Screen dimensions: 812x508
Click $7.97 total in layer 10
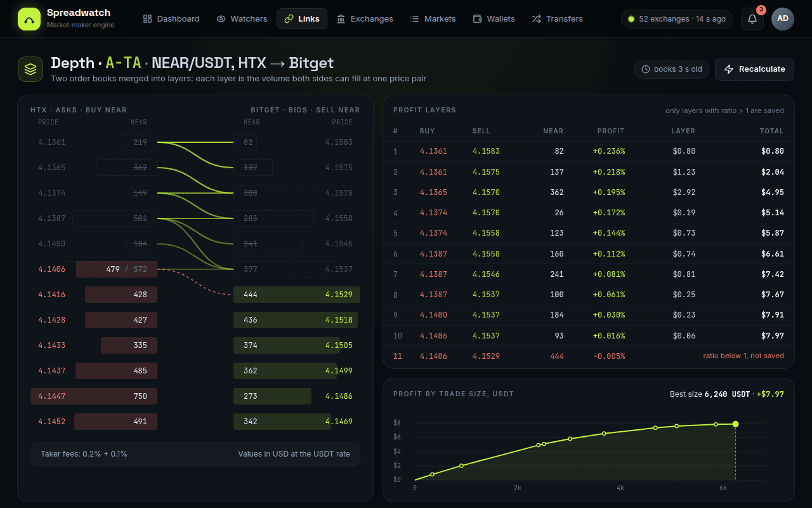click(773, 335)
